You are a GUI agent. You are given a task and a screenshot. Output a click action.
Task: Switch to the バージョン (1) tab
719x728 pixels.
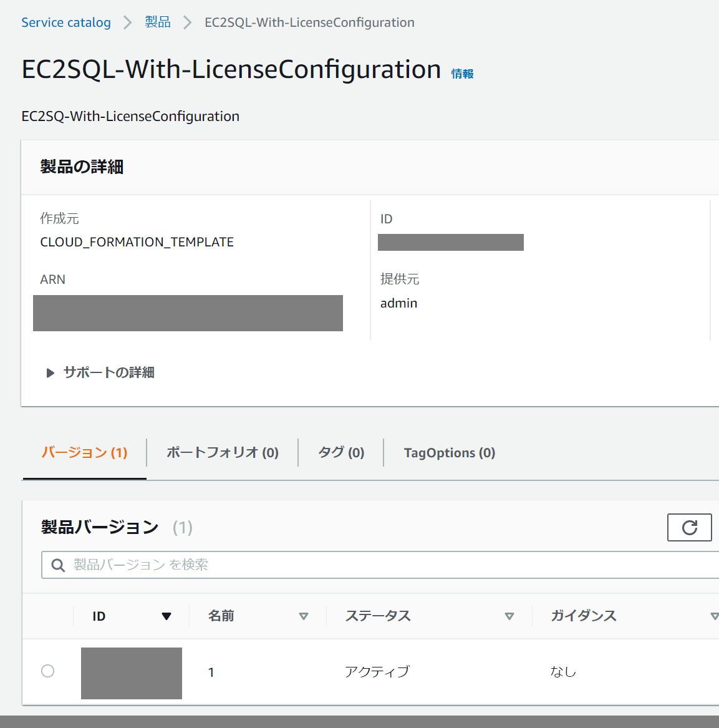[x=84, y=453]
